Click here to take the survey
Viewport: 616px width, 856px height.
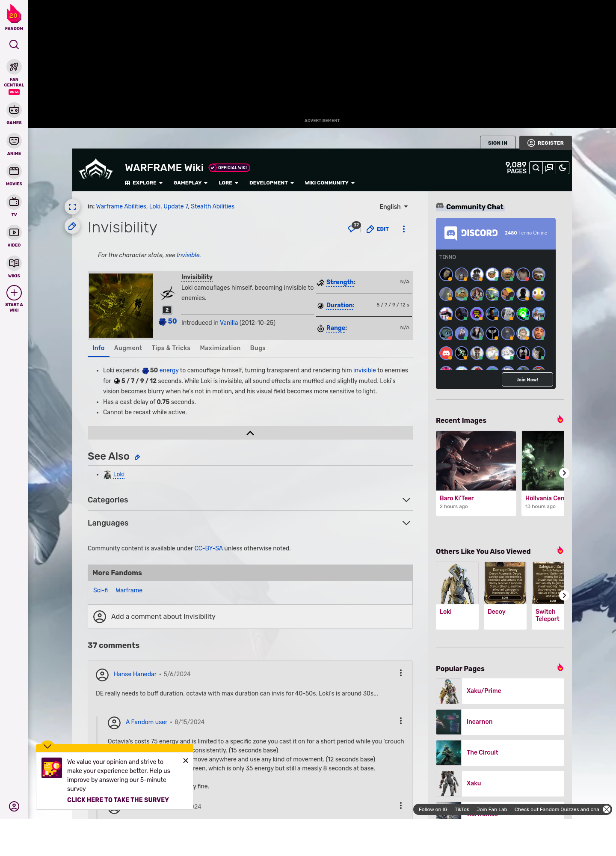(118, 800)
